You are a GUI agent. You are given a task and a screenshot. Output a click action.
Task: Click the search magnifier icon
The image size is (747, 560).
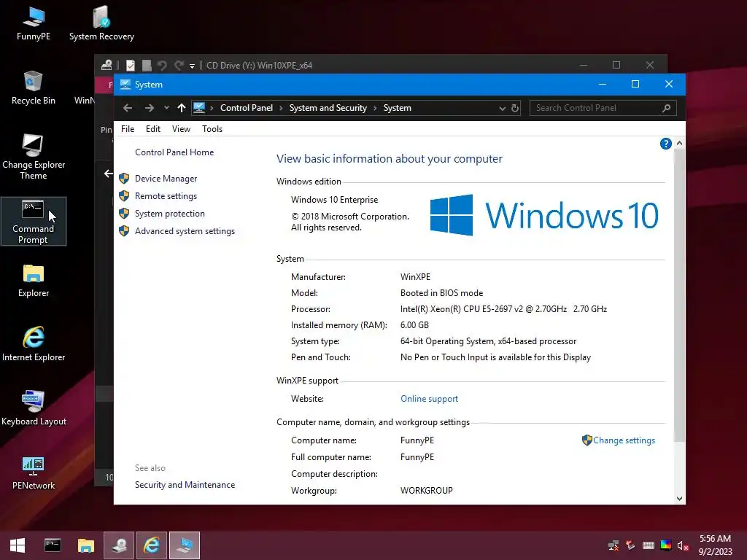coord(667,108)
